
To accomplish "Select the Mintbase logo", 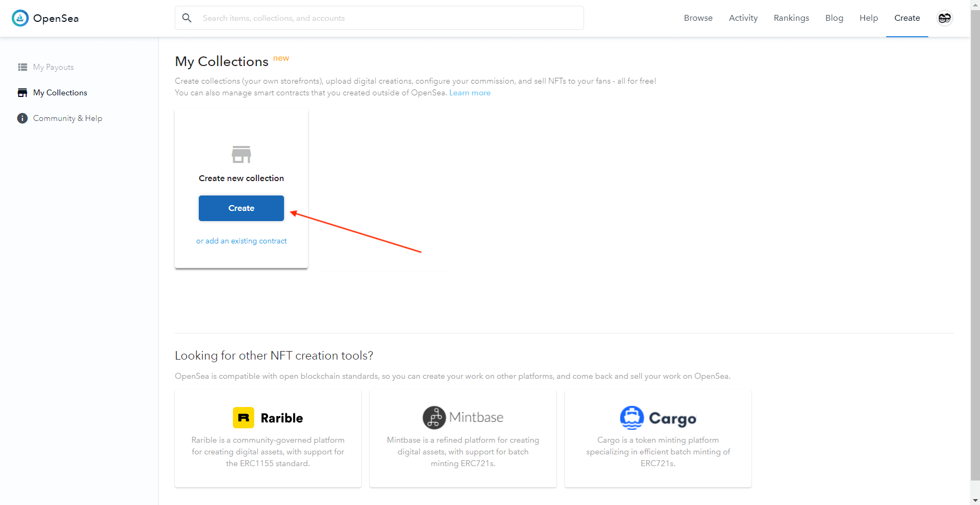I will [x=463, y=418].
